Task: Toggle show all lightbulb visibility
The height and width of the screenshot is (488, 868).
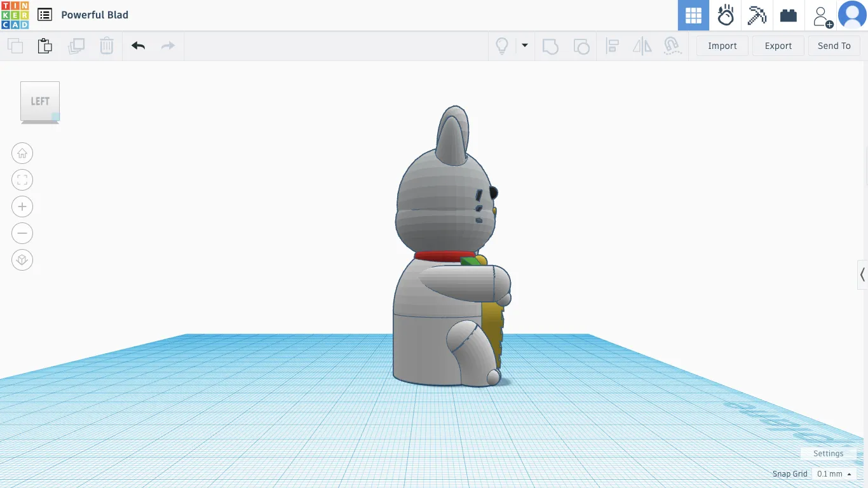Action: [502, 46]
